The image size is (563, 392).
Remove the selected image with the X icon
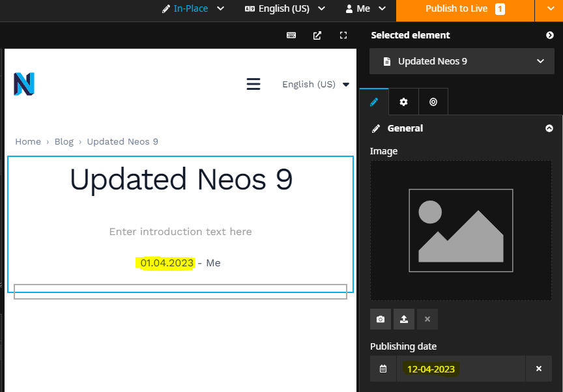427,319
